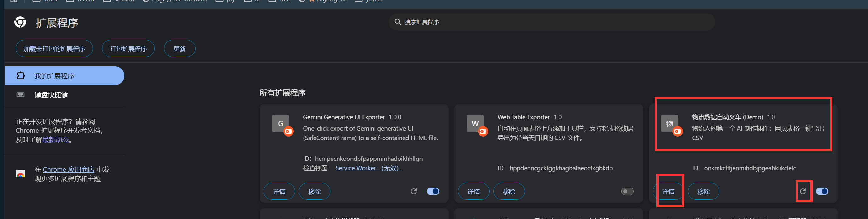Image resolution: width=868 pixels, height=219 pixels.
Task: Click the Gemini Generative UI Exporter 'G' icon
Action: pyautogui.click(x=280, y=123)
